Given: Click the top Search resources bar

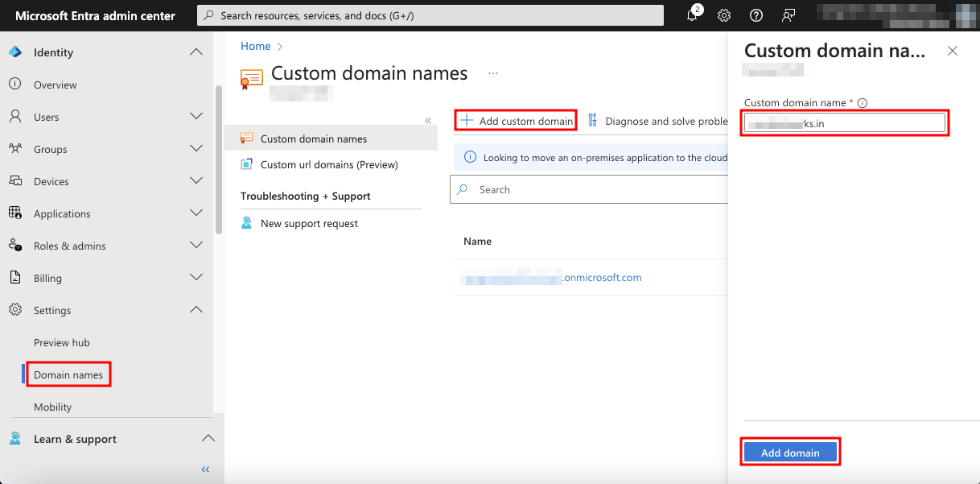Looking at the screenshot, I should tap(430, 15).
